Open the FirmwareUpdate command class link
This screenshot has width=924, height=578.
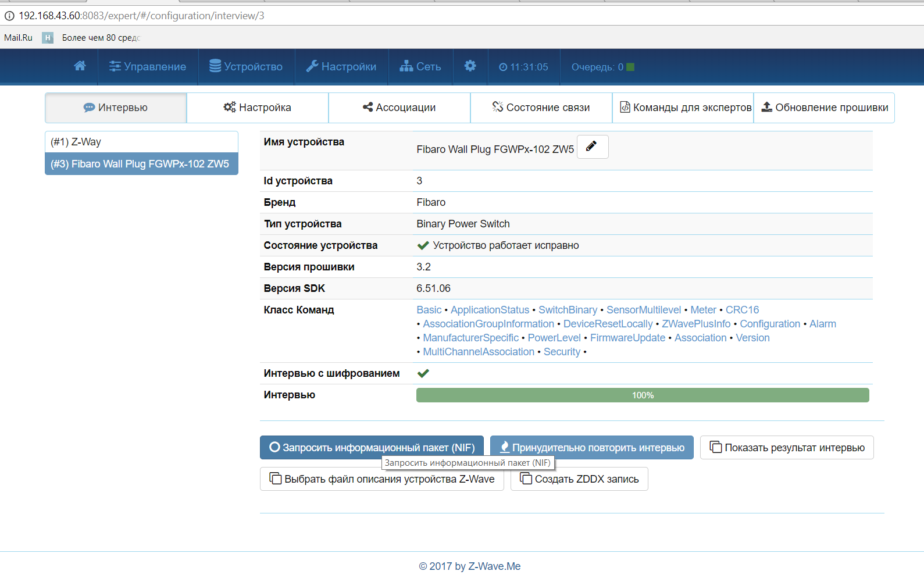[x=627, y=338]
